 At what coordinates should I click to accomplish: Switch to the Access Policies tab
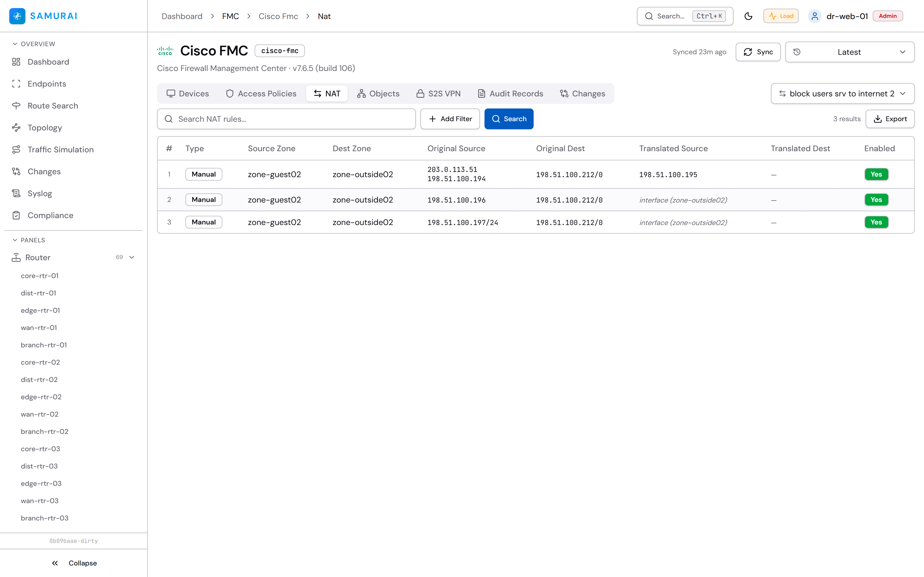click(x=261, y=93)
